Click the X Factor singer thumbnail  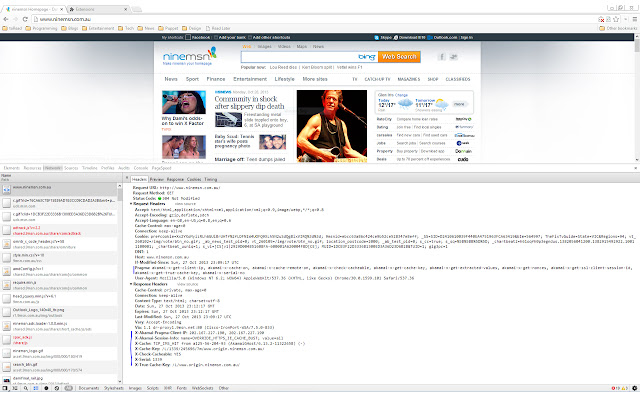pos(184,102)
